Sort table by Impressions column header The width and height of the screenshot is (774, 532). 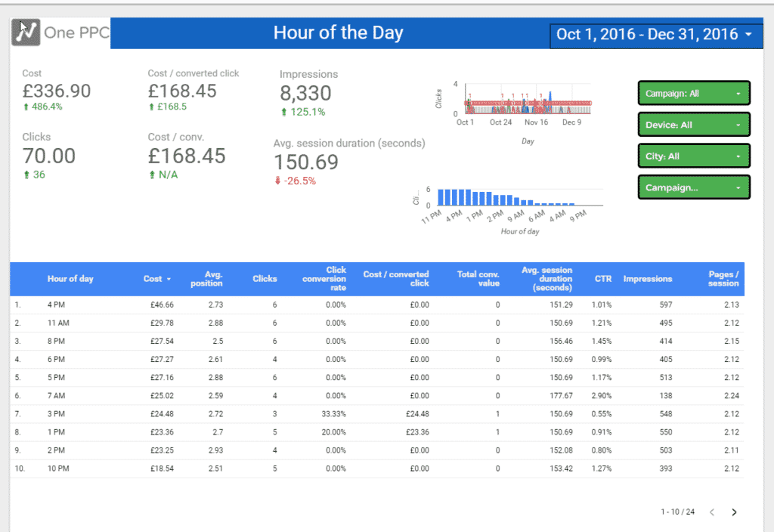[x=647, y=279]
